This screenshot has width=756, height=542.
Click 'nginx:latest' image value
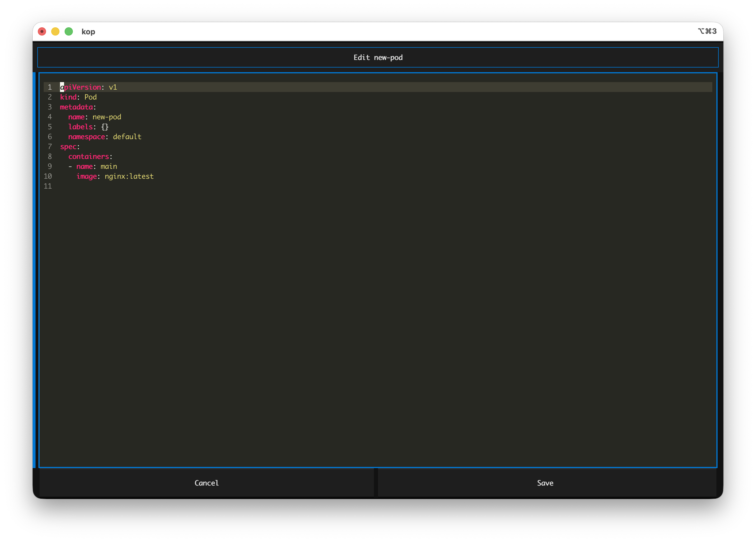click(129, 176)
